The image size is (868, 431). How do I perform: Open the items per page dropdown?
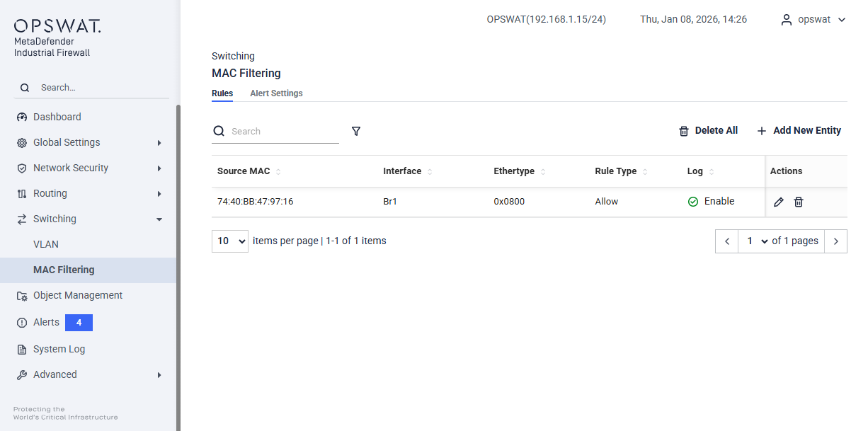point(230,241)
